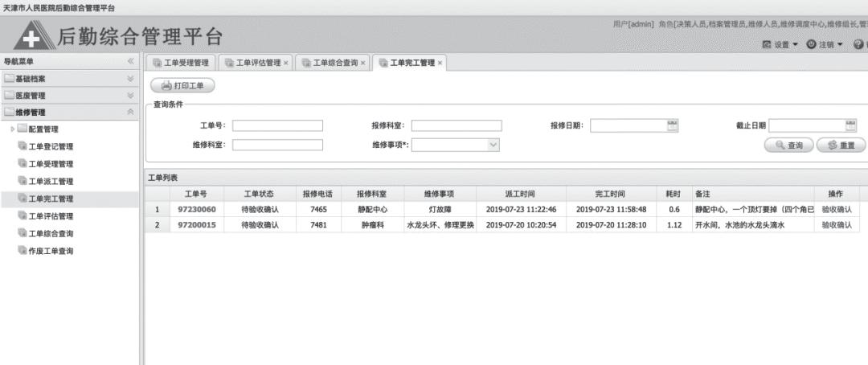Click the icon on 工单登记管理 item
Image resolution: width=868 pixels, height=365 pixels.
[23, 146]
